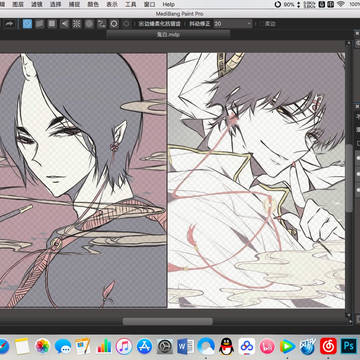Click the dimmed icon after snap settings
Screen dimensions: 360x360
[x=126, y=24]
